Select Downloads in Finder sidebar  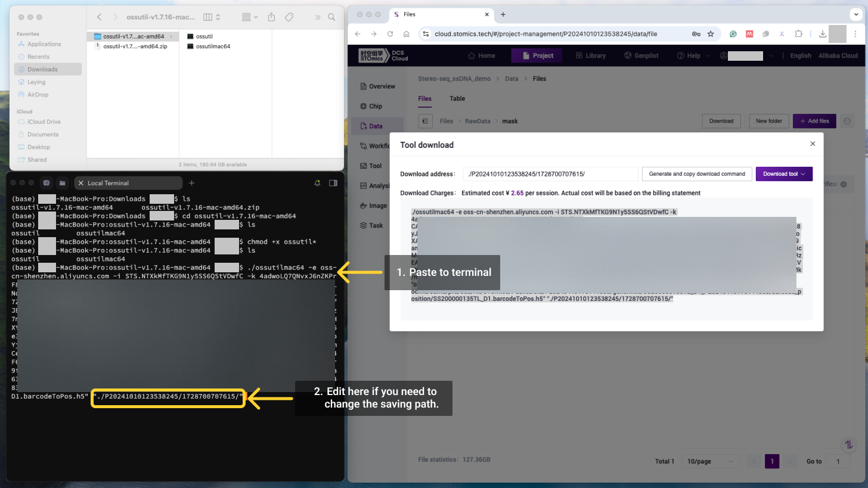pos(42,69)
